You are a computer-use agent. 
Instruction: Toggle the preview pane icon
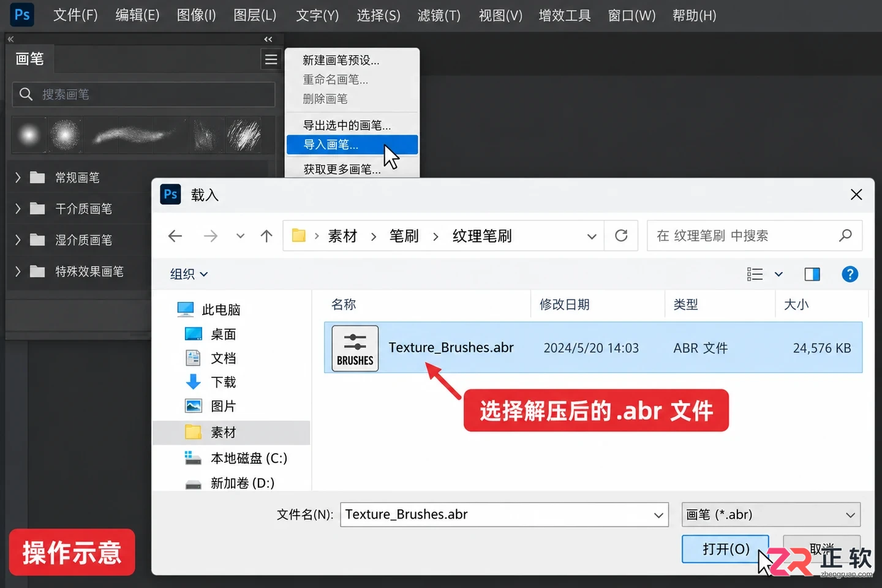pos(812,274)
